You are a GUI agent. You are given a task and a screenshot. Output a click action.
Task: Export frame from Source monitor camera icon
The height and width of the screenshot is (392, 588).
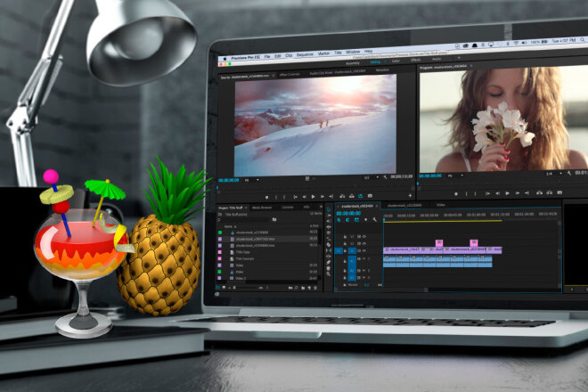(x=370, y=196)
